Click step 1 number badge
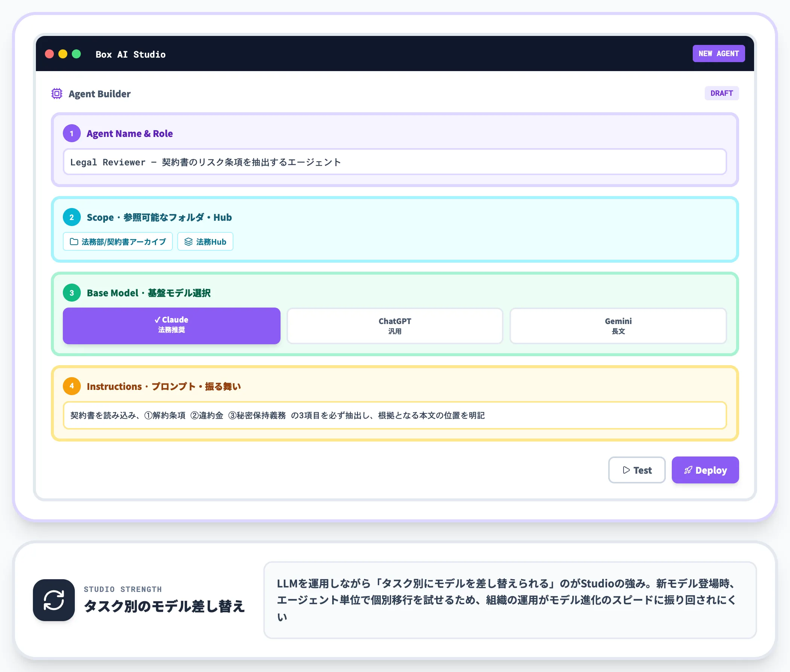Image resolution: width=790 pixels, height=672 pixels. pos(71,133)
